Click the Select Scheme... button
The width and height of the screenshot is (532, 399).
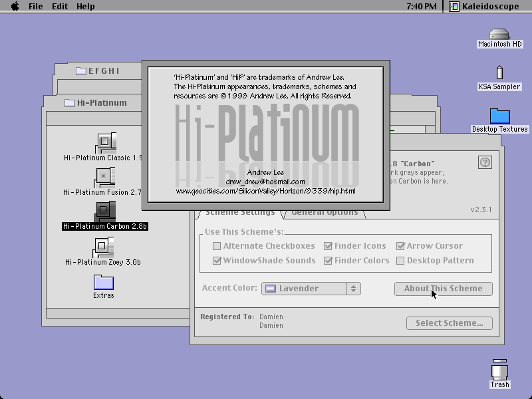[450, 323]
